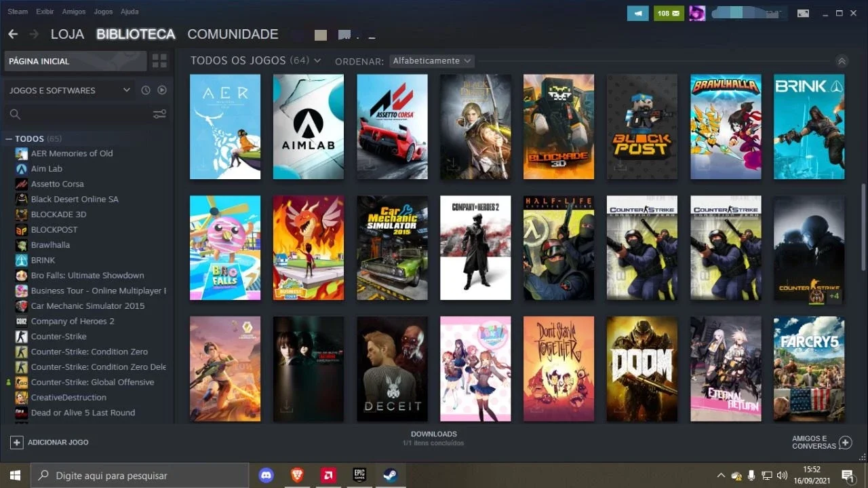
Task: Click the profile avatar in header
Action: pos(697,13)
